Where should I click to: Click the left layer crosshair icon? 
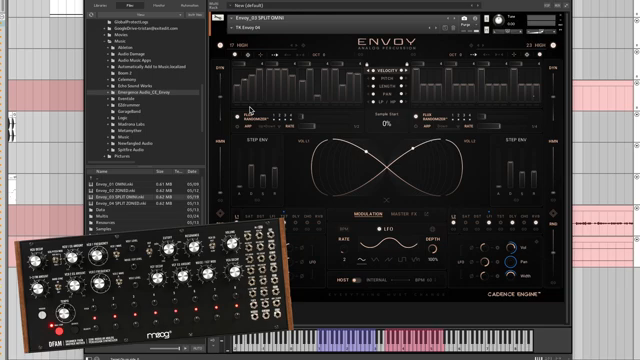(260, 55)
